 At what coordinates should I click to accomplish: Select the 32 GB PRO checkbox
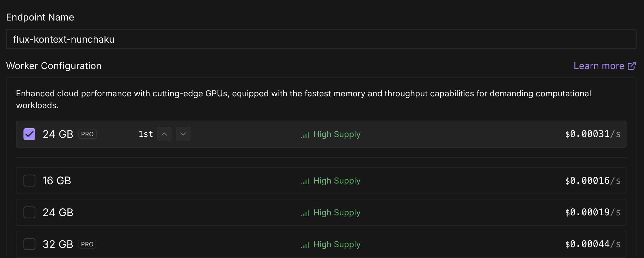(29, 244)
